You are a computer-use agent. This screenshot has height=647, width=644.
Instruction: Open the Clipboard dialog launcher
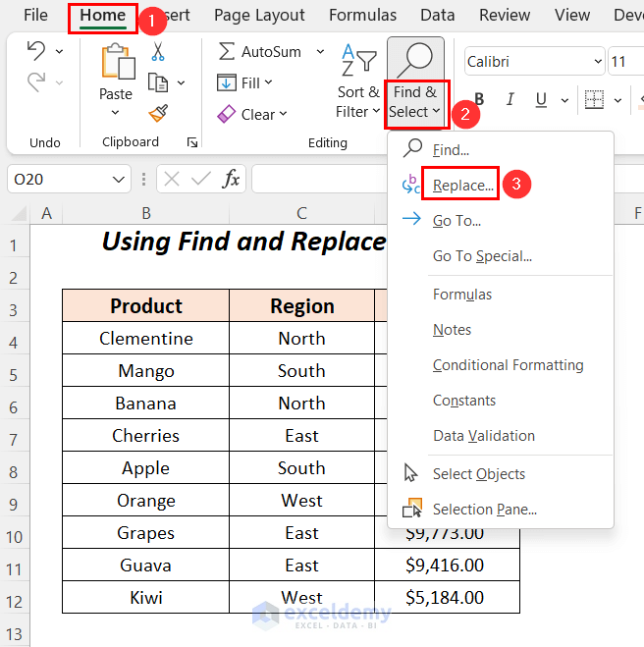191,142
